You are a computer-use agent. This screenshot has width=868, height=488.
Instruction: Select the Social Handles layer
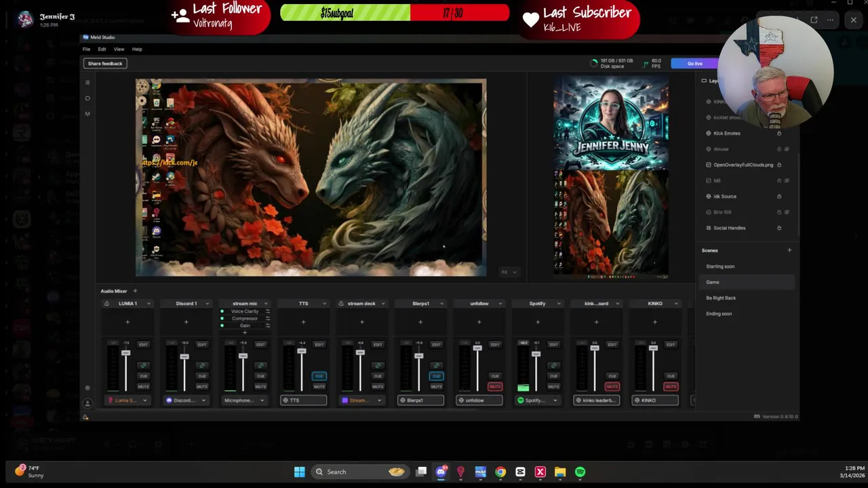(x=729, y=228)
